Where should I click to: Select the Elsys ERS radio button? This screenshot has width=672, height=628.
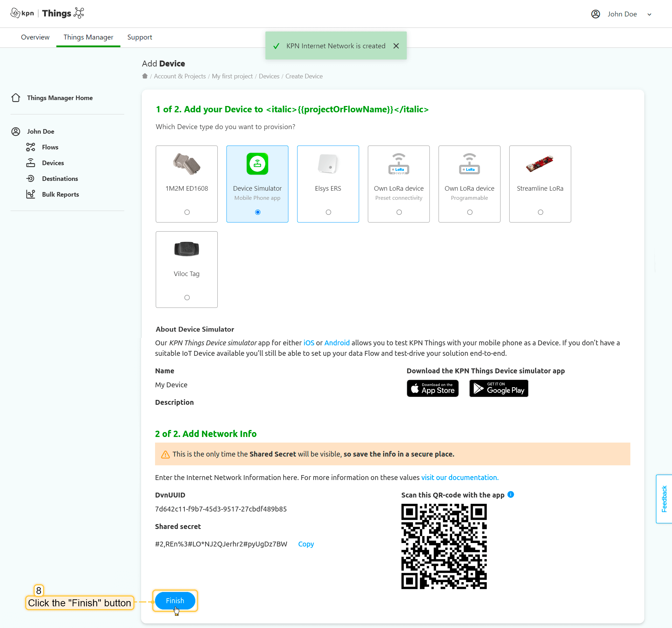[x=328, y=212]
